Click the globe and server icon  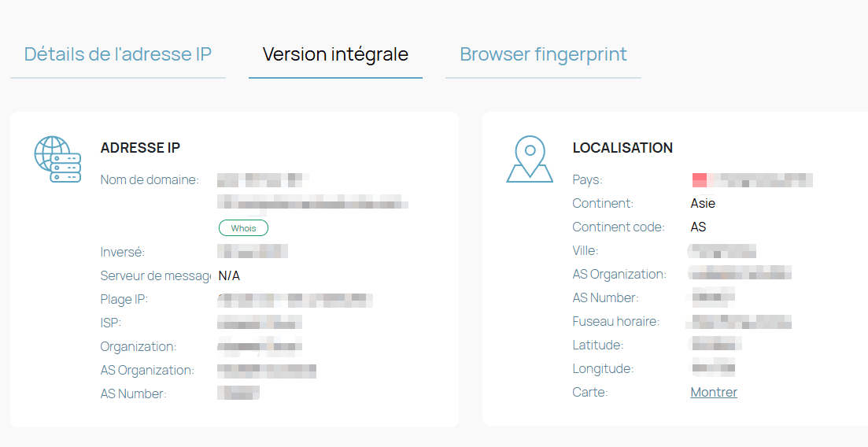click(57, 159)
